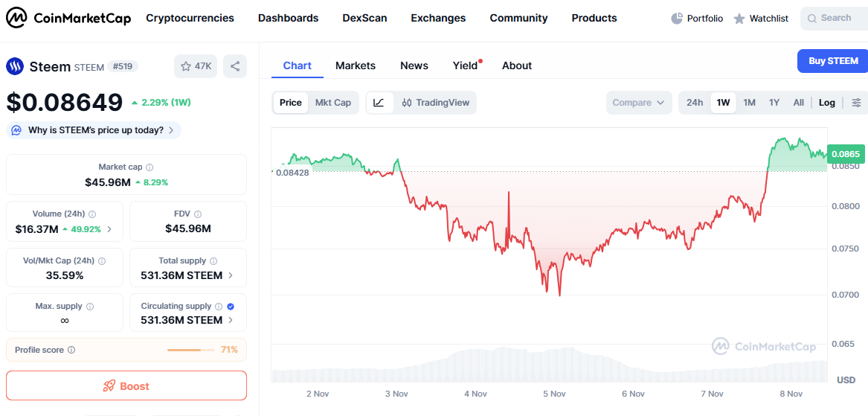
Task: Open the Compare dropdown
Action: (639, 103)
